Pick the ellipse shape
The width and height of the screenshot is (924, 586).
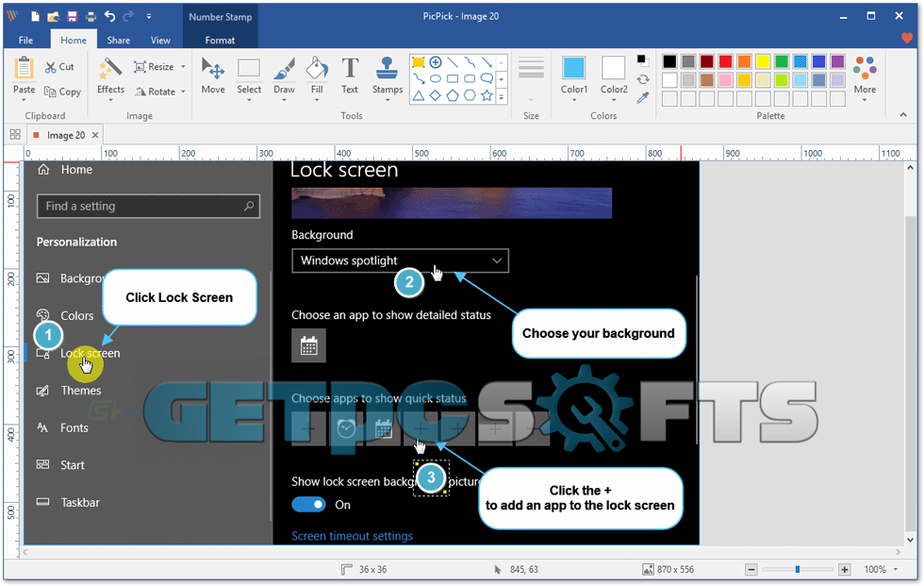pos(436,78)
